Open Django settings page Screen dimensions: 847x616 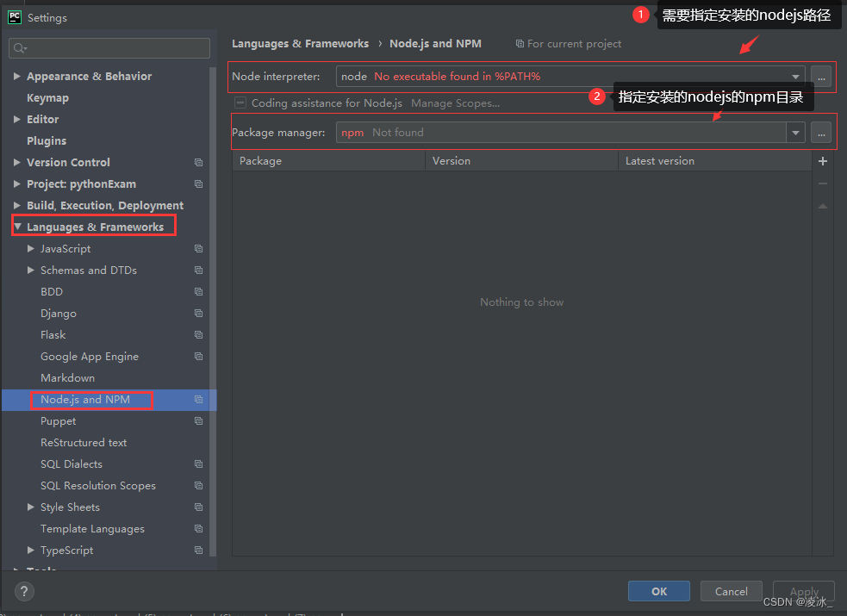click(59, 313)
